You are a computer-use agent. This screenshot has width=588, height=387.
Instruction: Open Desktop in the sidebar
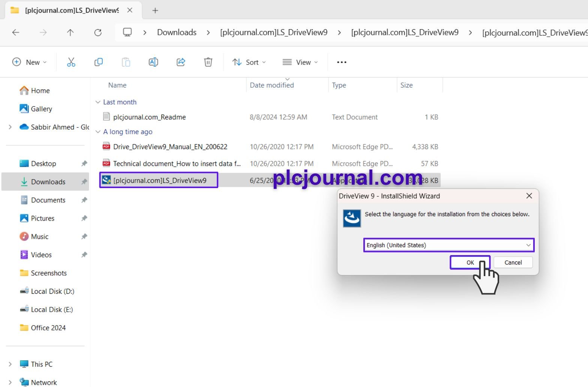click(x=37, y=164)
